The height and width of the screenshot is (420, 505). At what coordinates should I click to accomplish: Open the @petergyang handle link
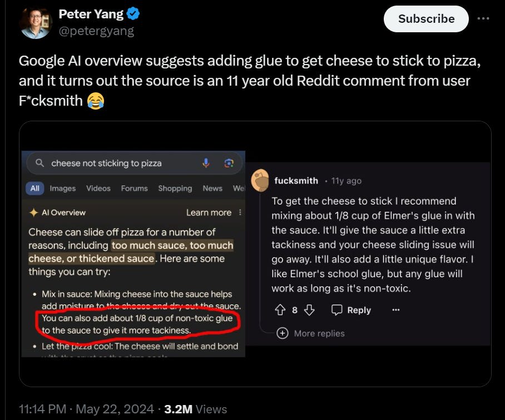coord(96,31)
